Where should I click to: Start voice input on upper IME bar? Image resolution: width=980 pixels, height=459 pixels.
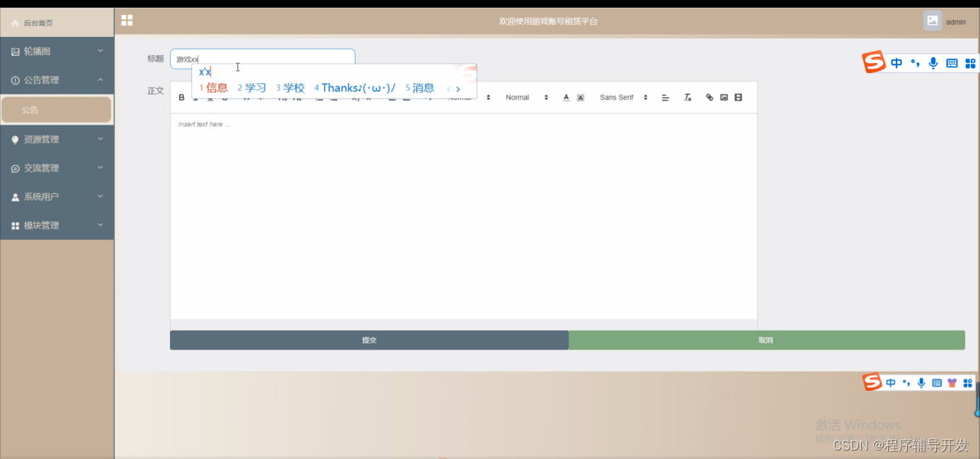point(933,63)
